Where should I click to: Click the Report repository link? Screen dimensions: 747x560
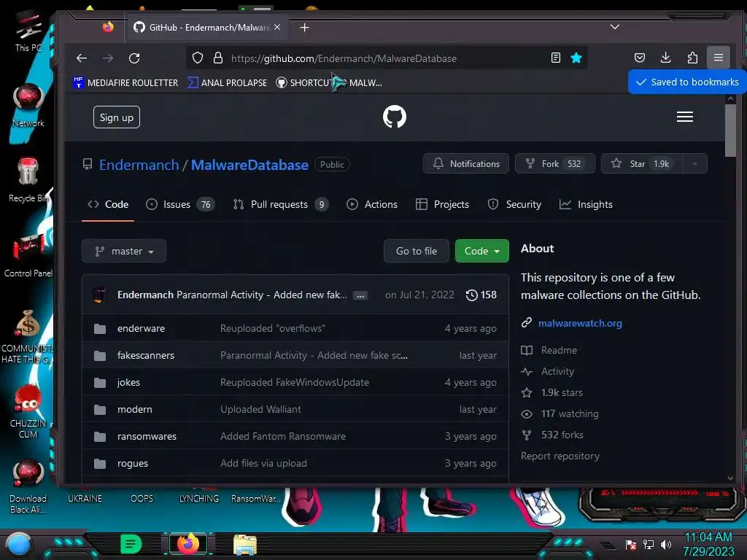(x=560, y=456)
